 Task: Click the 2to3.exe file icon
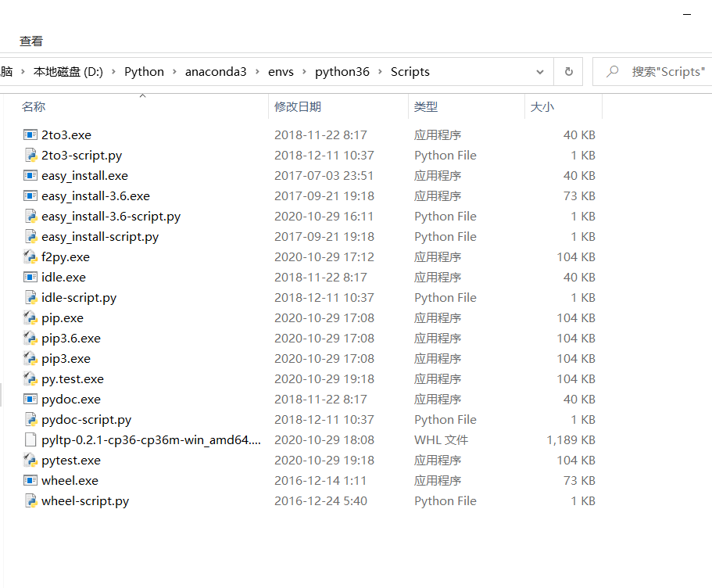click(x=30, y=135)
